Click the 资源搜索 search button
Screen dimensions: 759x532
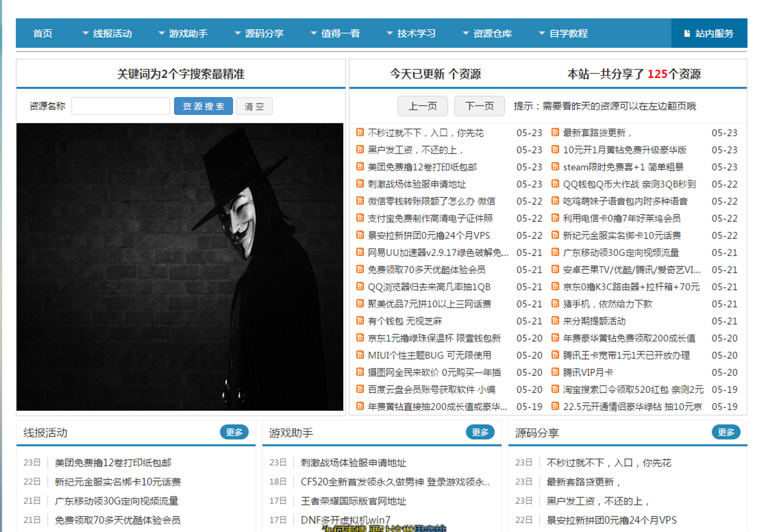203,106
